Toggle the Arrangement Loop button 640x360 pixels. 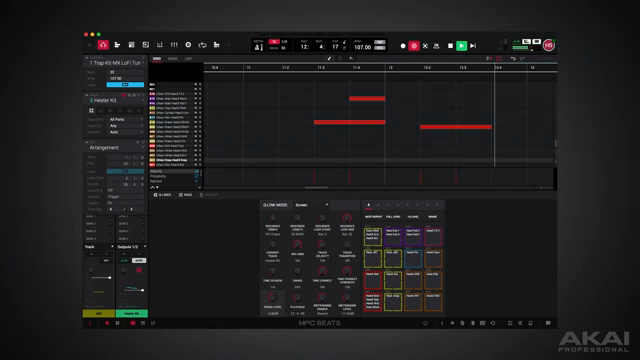pyautogui.click(x=125, y=171)
